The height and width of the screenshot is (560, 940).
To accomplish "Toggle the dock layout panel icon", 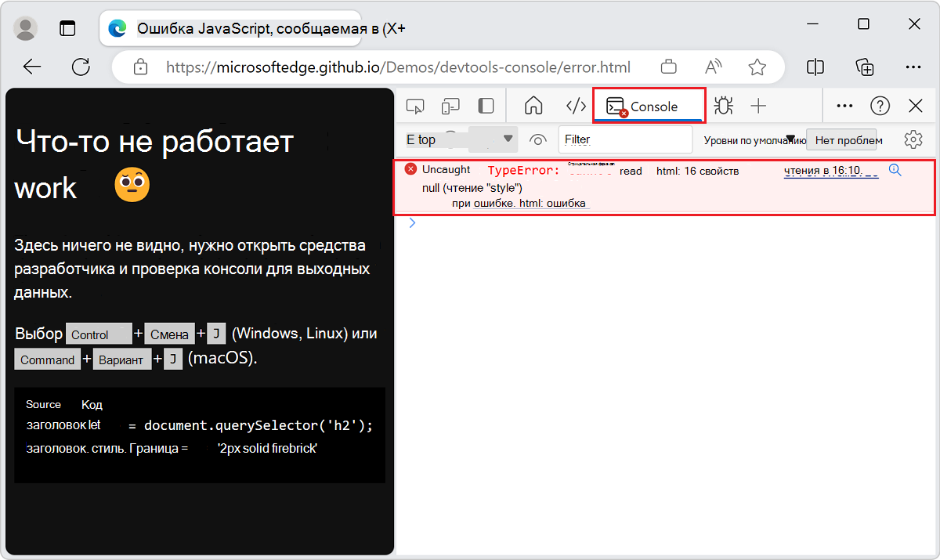I will tap(486, 105).
